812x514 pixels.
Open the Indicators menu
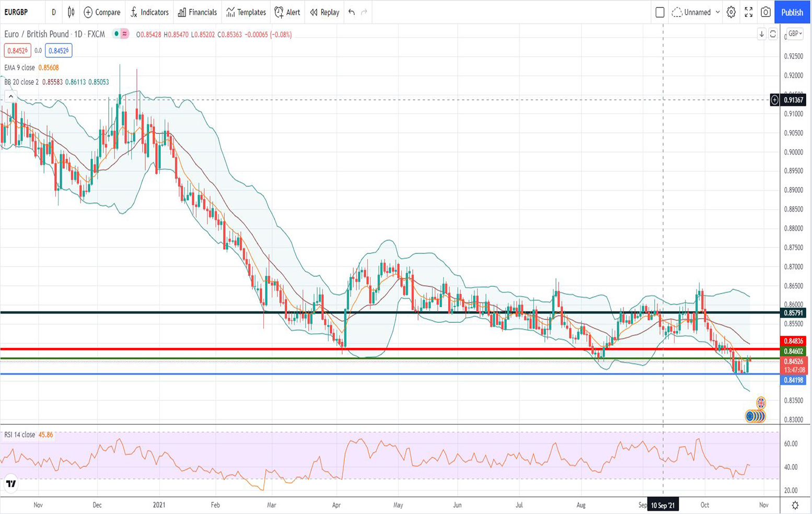pos(149,12)
